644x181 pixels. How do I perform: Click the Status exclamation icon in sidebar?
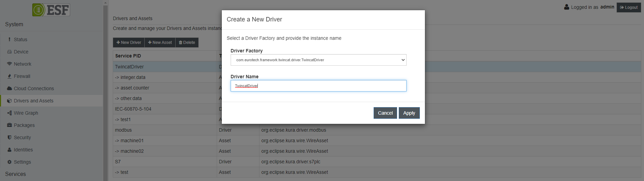point(10,39)
